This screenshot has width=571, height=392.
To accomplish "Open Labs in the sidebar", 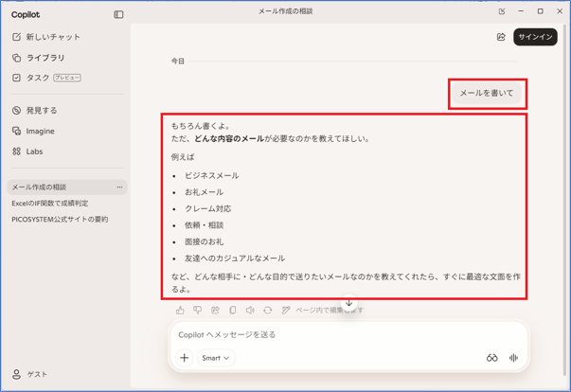I will click(27, 151).
